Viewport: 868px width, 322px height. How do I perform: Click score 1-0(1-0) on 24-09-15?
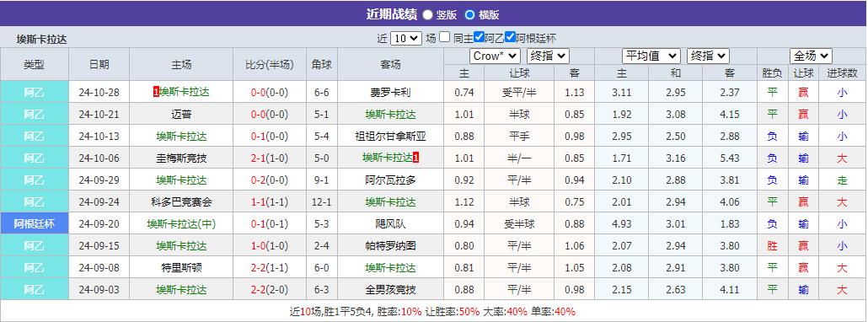[270, 245]
